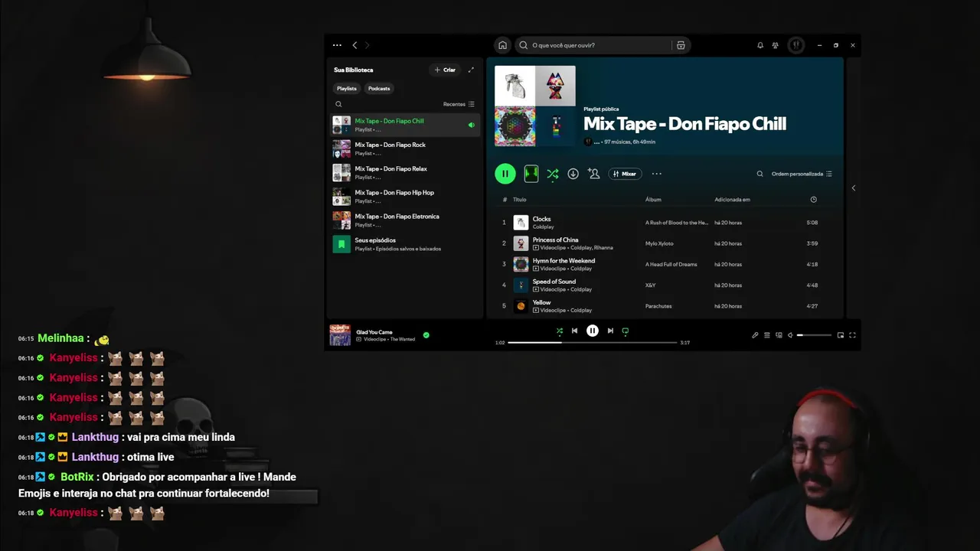Open Mix Tape - Don Fiapo Chill playlist

coord(405,125)
